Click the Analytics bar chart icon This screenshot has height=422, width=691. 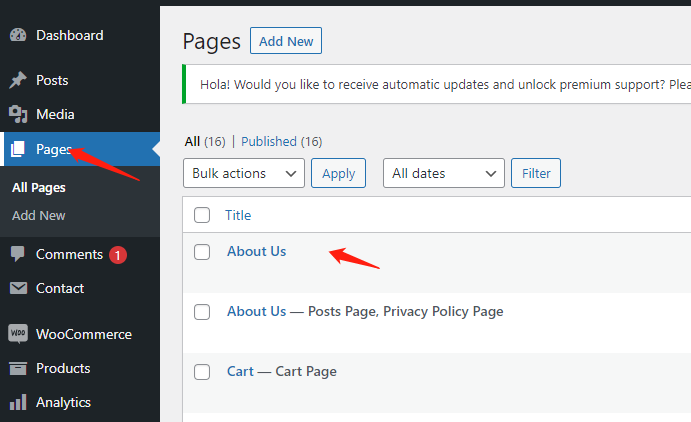18,403
